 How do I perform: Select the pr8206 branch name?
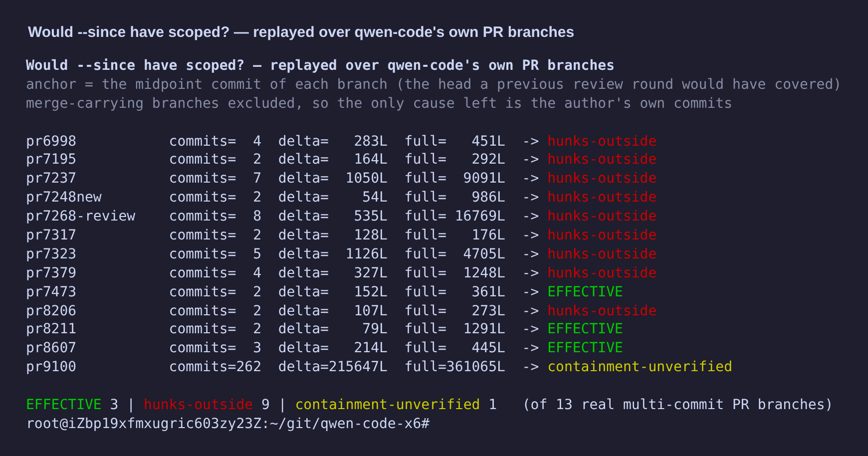pos(51,311)
